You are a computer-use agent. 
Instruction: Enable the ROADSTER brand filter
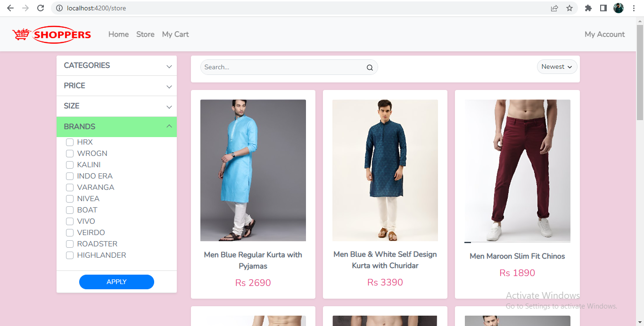(69, 244)
